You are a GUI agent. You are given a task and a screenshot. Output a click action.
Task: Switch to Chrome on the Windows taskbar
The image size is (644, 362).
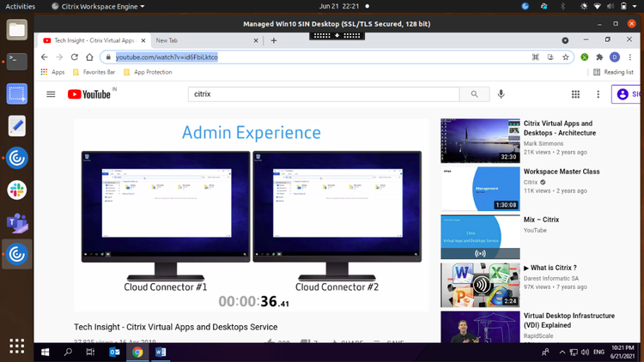[137, 353]
